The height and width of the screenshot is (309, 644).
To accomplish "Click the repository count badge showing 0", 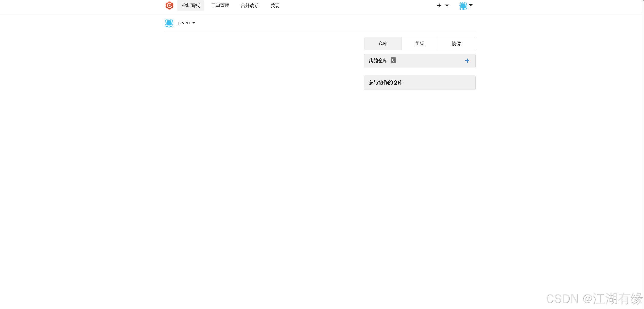I will 393,60.
